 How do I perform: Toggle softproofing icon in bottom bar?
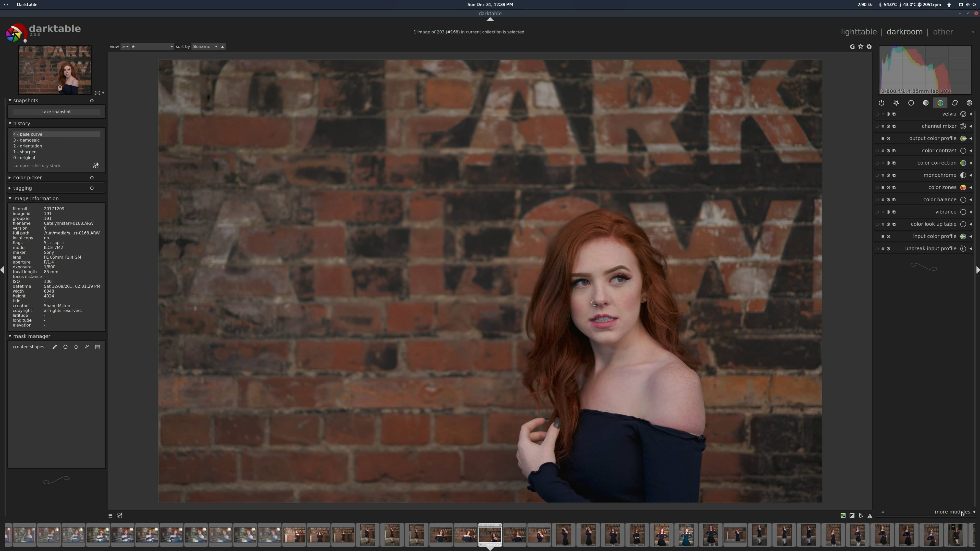point(861,516)
